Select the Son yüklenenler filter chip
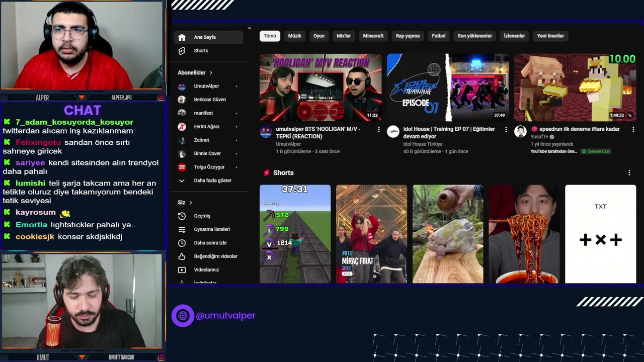Viewport: 644px width, 362px height. pyautogui.click(x=474, y=36)
